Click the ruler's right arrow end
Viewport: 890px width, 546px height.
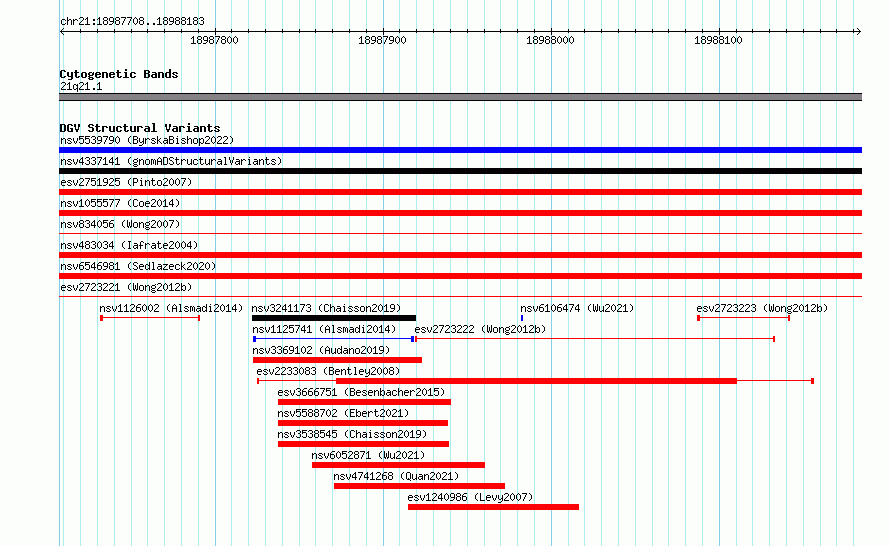(858, 32)
